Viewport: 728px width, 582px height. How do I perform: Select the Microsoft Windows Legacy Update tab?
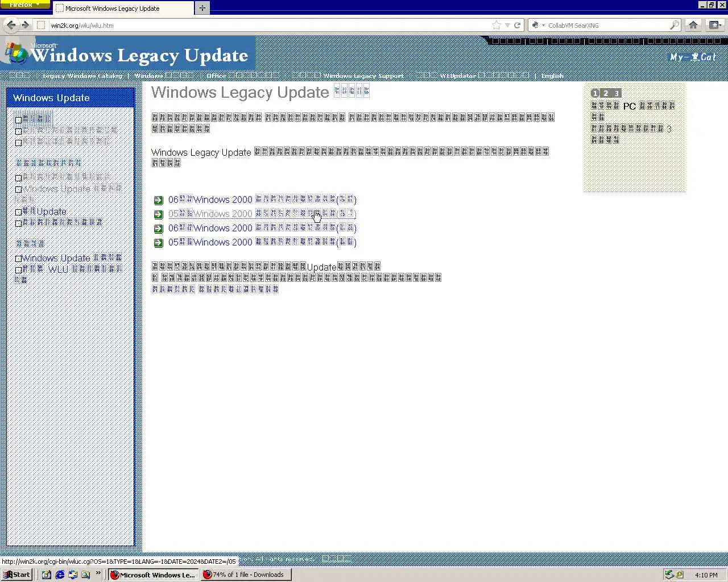[123, 9]
